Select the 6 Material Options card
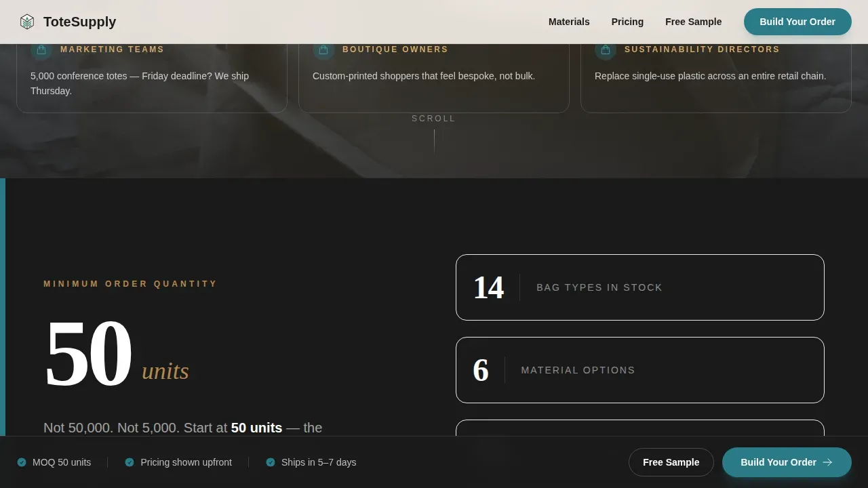 click(x=640, y=370)
